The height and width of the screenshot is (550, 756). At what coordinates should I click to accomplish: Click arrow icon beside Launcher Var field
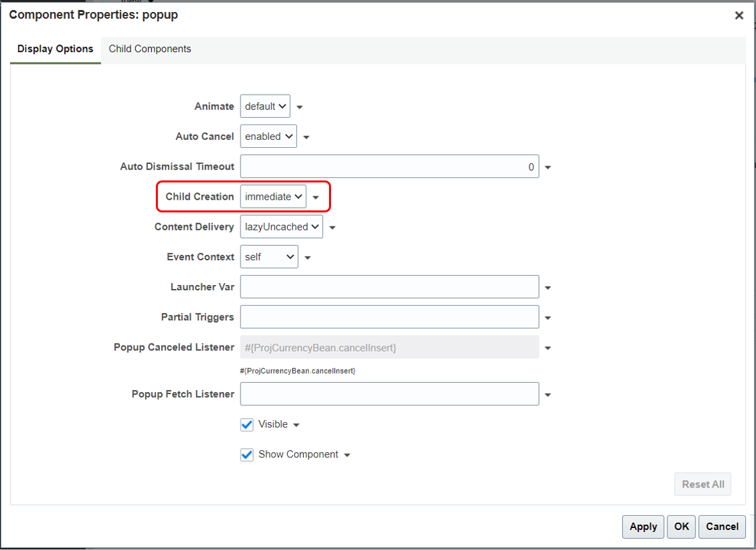(x=548, y=287)
